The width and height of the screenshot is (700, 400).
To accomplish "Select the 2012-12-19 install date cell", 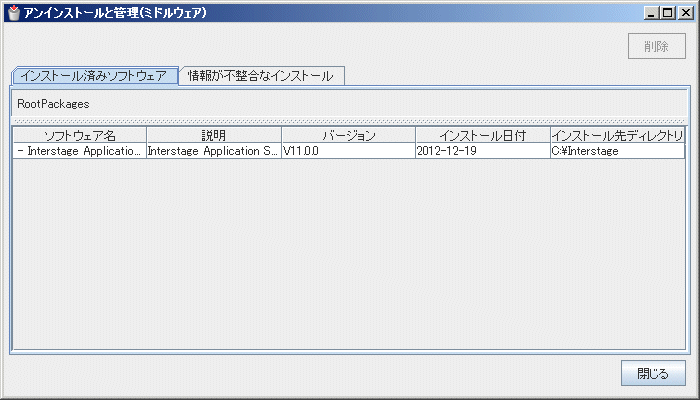I will (x=483, y=151).
